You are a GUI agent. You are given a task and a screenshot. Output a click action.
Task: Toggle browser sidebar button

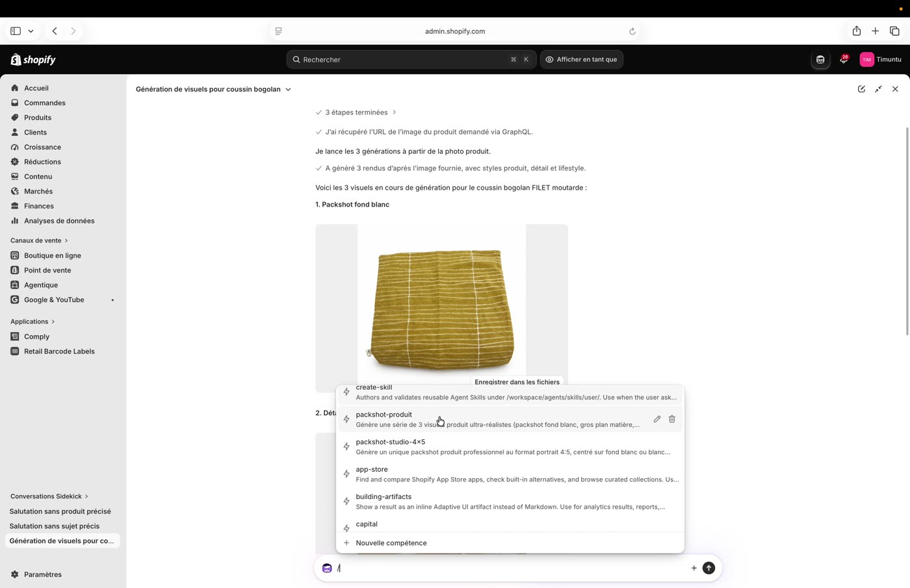coord(16,31)
